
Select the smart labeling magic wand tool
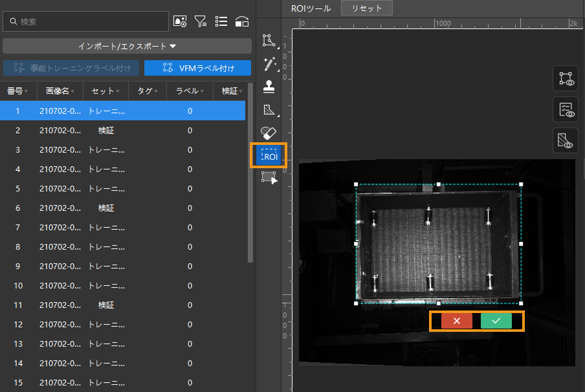point(269,63)
